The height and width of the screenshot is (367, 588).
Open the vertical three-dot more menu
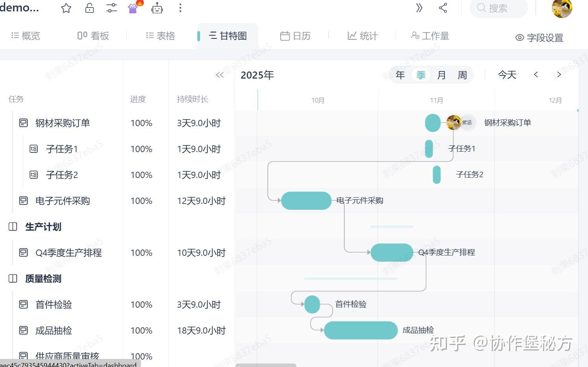tap(180, 8)
